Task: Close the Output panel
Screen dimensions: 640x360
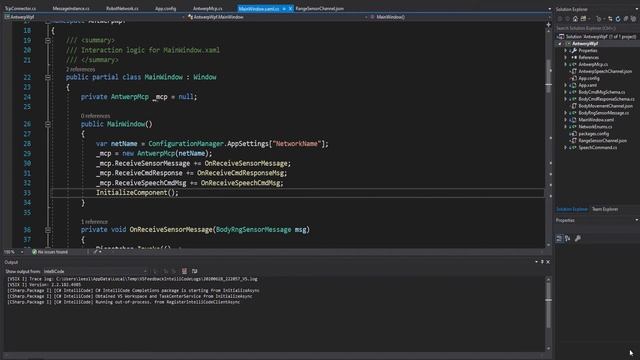Action: pos(548,262)
